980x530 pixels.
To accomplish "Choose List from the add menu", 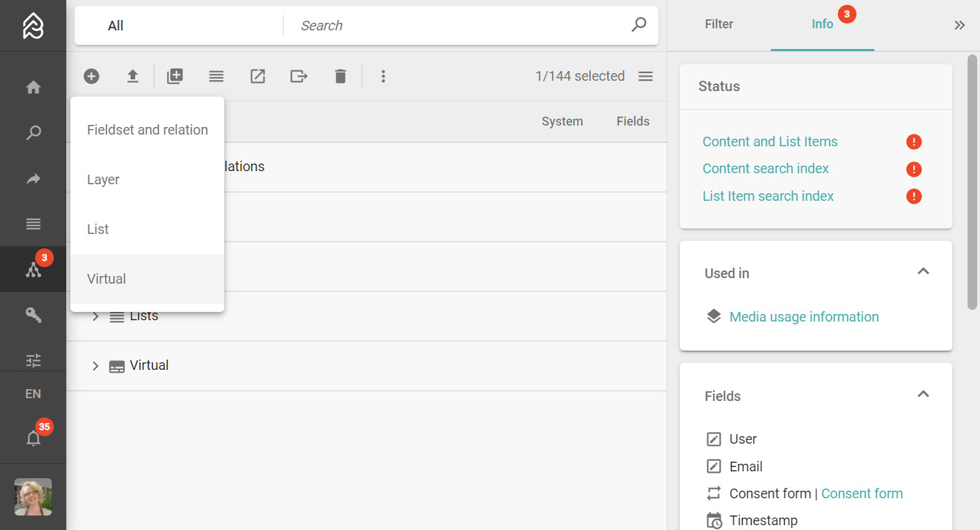I will click(147, 229).
